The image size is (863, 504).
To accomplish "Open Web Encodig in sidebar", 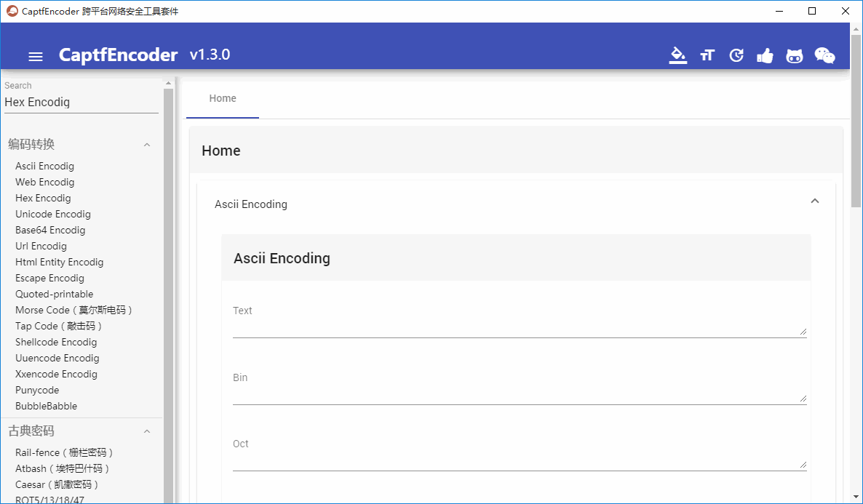I will coord(44,182).
